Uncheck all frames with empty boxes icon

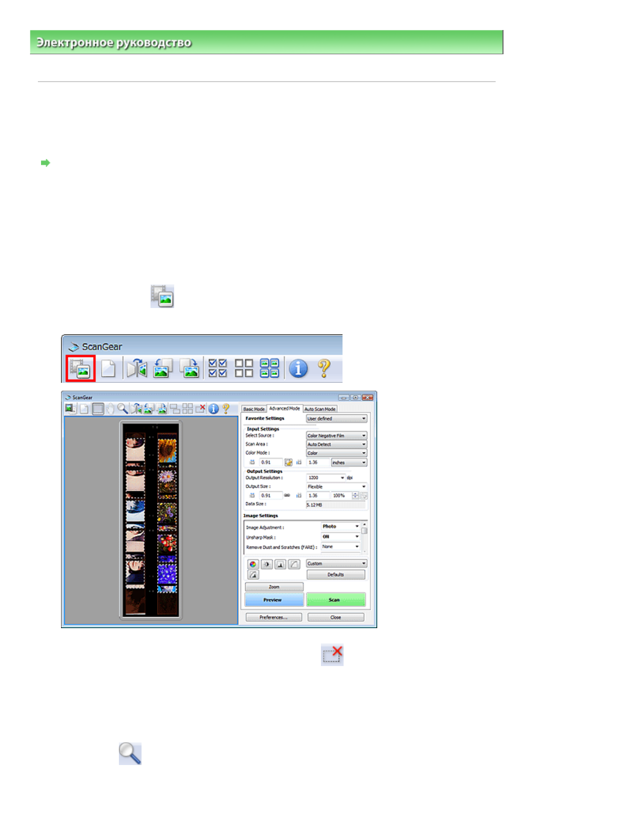(244, 368)
